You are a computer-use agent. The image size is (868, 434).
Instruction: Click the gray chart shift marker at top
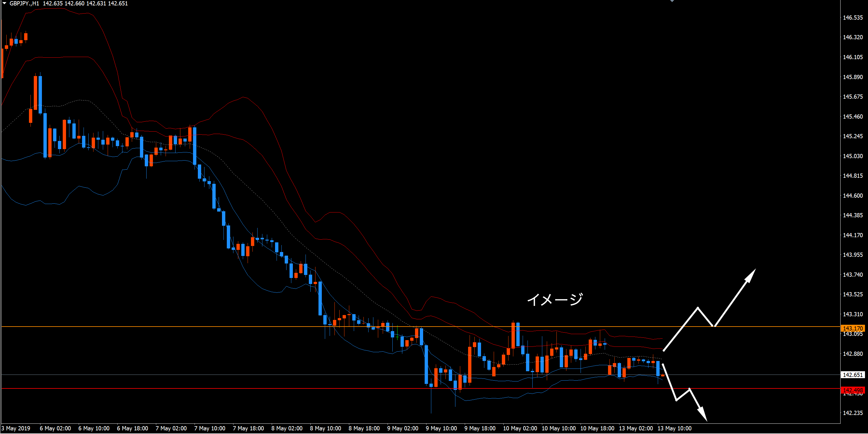(672, 1)
